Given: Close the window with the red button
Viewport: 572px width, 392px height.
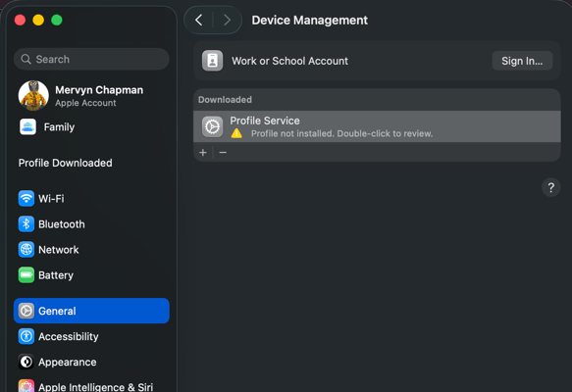Looking at the screenshot, I should (20, 20).
